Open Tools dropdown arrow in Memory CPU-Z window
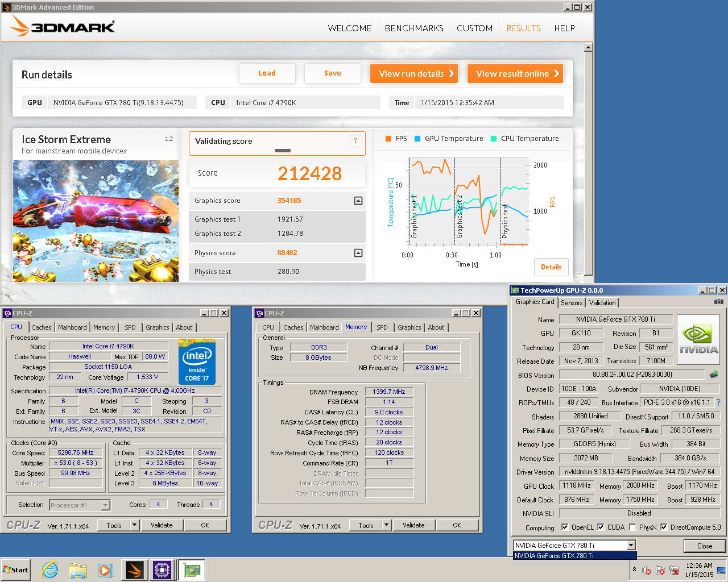 pos(387,525)
